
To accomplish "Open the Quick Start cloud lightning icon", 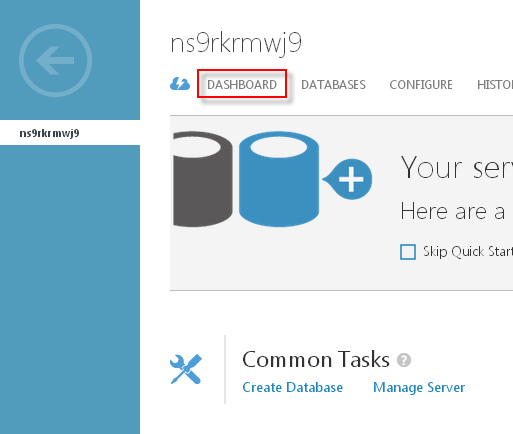I will coord(180,84).
